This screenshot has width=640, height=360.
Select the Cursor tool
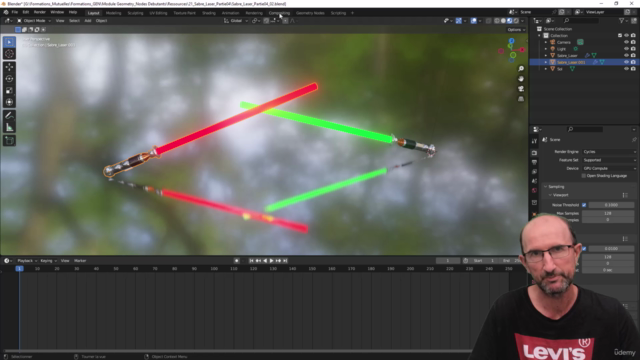[9, 54]
